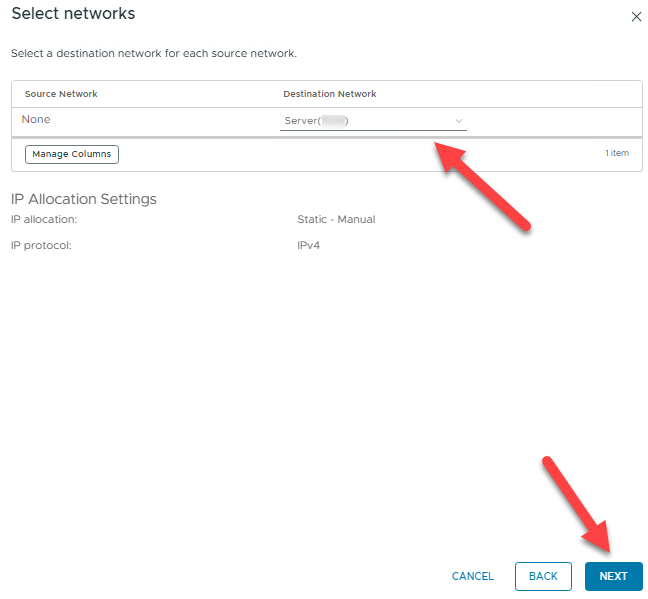The width and height of the screenshot is (648, 599).
Task: Click the IP protocol label
Action: (42, 244)
